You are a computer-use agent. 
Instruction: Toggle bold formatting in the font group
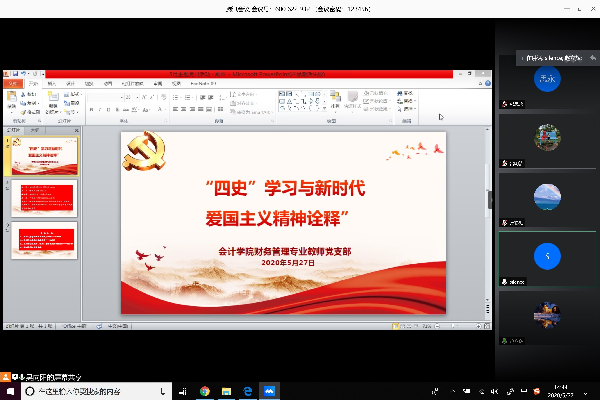(91, 109)
